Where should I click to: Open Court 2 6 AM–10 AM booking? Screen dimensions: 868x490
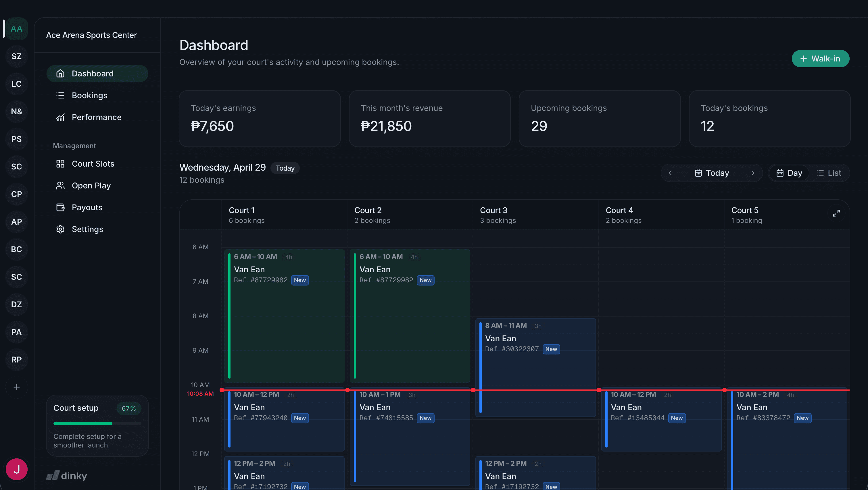(410, 316)
